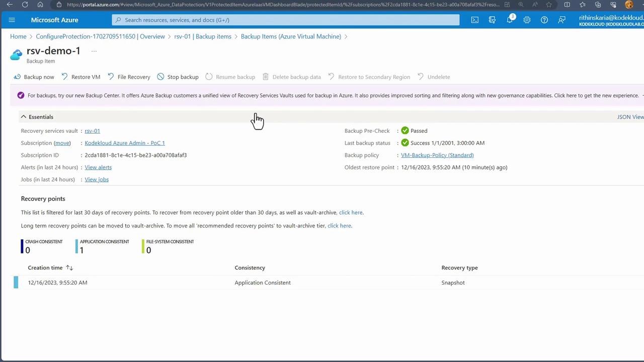The image size is (644, 362).
Task: Open the browser profile avatar
Action: 629,5
